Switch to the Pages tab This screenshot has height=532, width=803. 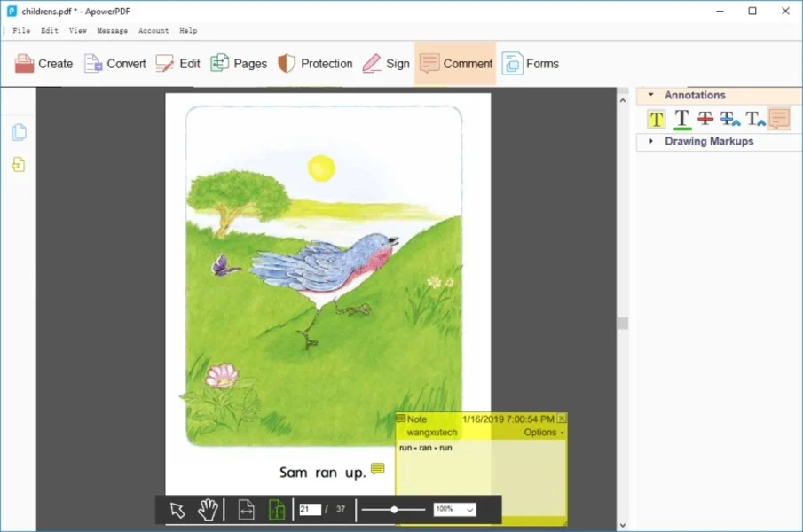tap(239, 64)
